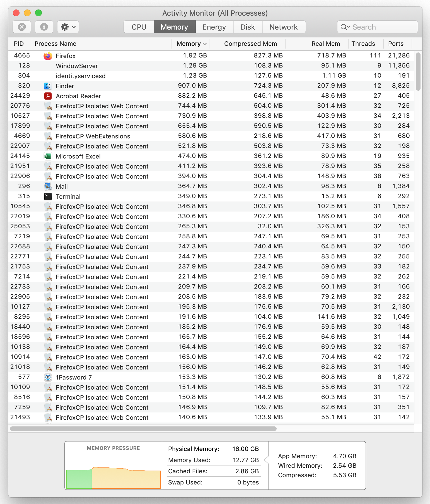
Task: Click icon for FirefoxCP process PID 22906
Action: (x=48, y=176)
